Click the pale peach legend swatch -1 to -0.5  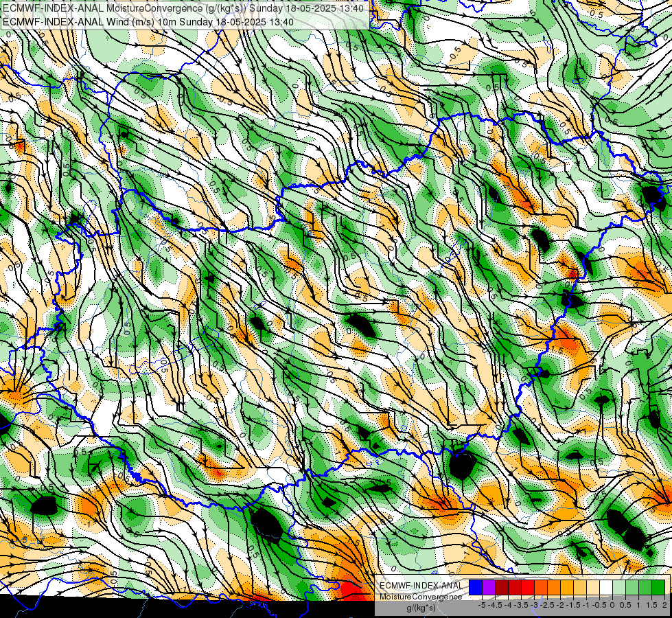tap(593, 588)
